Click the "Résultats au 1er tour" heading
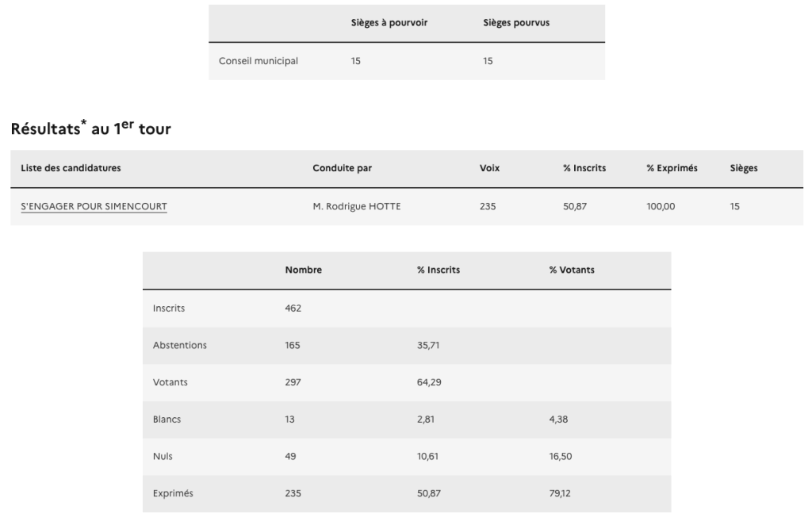Viewport: 812px width, 521px height. (90, 129)
